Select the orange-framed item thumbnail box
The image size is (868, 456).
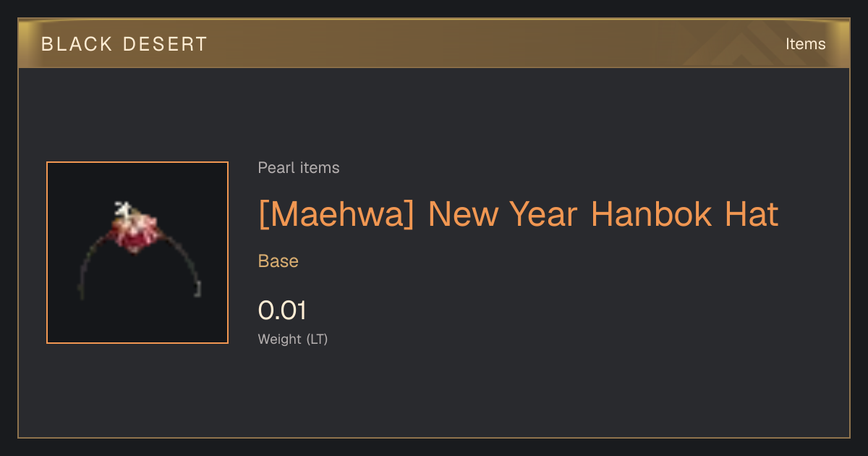pyautogui.click(x=137, y=253)
